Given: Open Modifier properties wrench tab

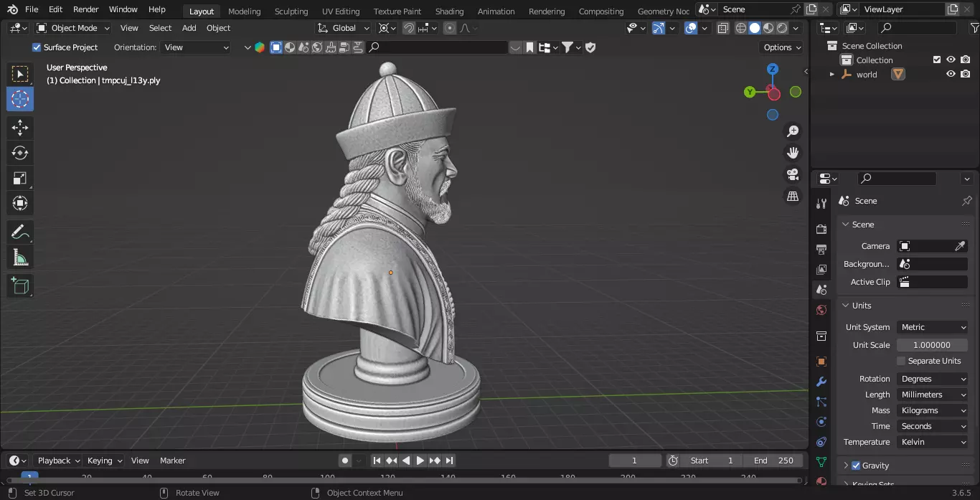Looking at the screenshot, I should coord(821,382).
